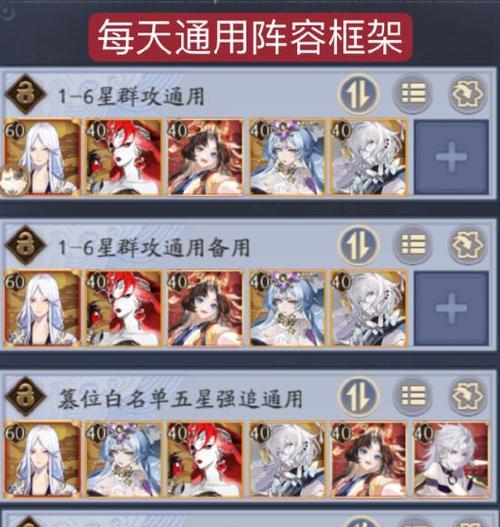
Task: Click the refresh badge icon for 篡位白名单五星强追通用
Action: (x=468, y=396)
